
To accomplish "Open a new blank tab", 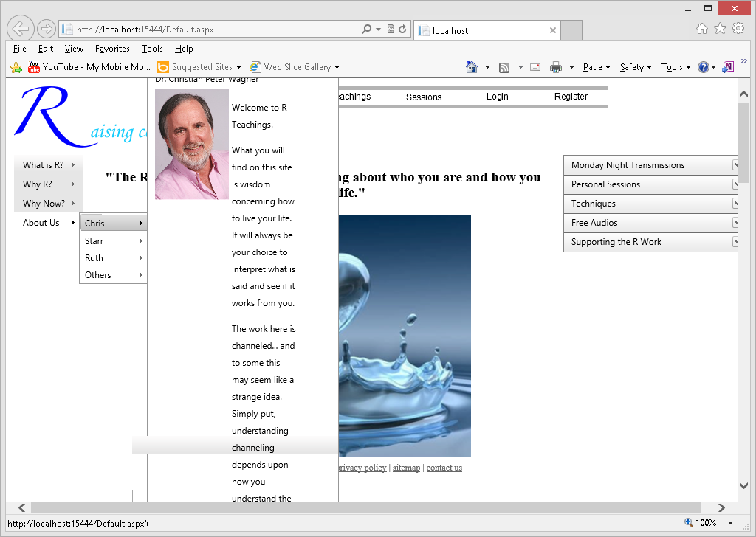I will coord(571,30).
